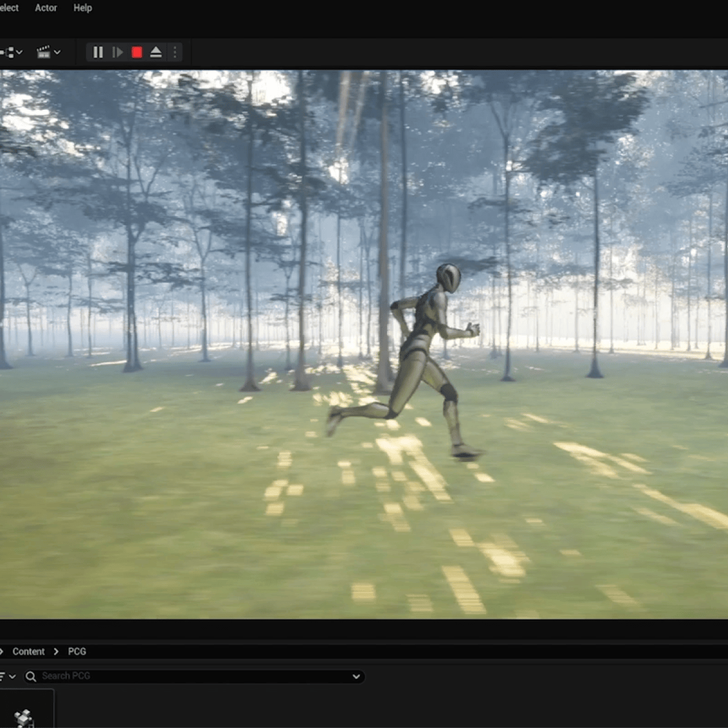Navigate to the Content breadcrumb folder
Viewport: 728px width, 728px height.
[29, 651]
